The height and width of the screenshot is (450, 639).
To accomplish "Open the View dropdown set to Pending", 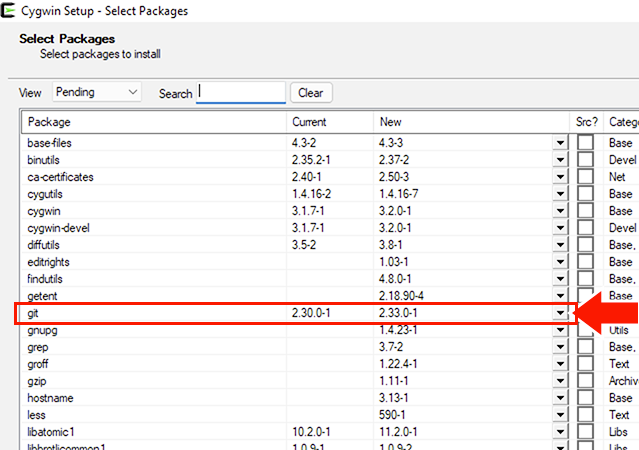I will coord(96,92).
